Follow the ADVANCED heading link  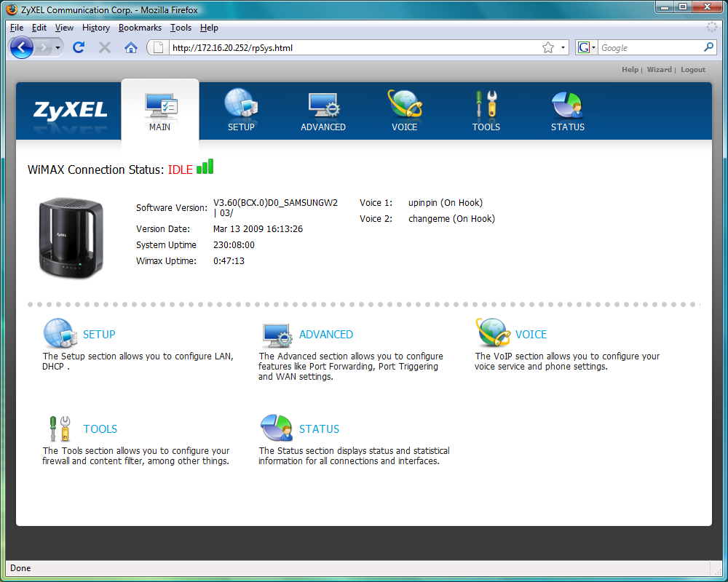(x=326, y=334)
